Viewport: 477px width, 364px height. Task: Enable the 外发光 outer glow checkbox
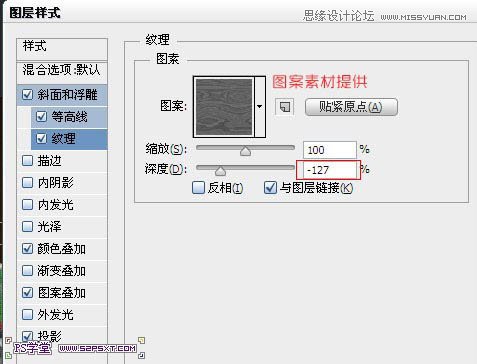27,314
